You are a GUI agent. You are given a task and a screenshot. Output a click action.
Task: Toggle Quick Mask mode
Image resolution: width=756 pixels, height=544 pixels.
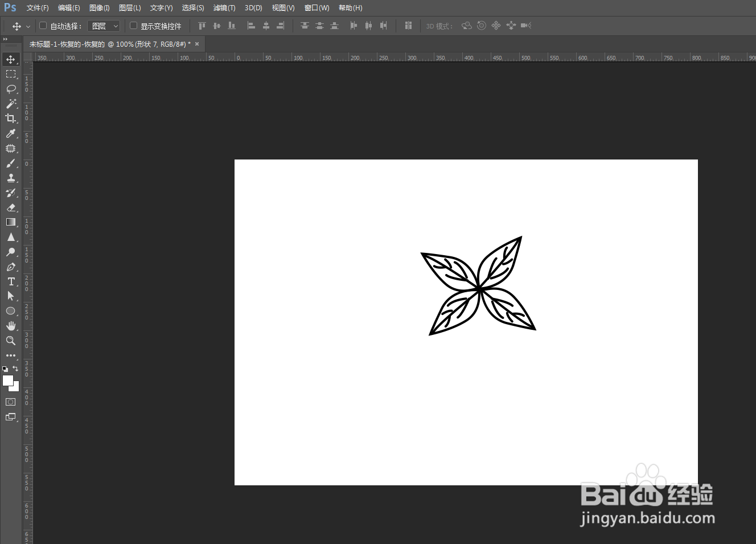pos(11,402)
